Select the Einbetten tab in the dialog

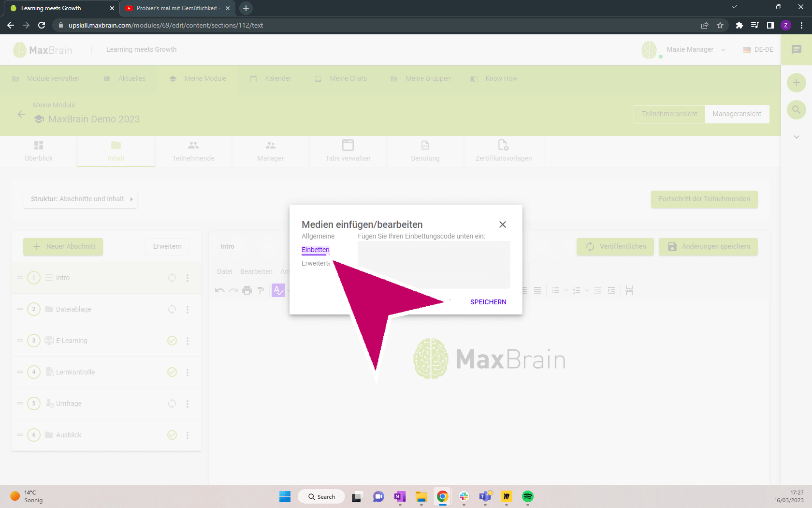(316, 250)
